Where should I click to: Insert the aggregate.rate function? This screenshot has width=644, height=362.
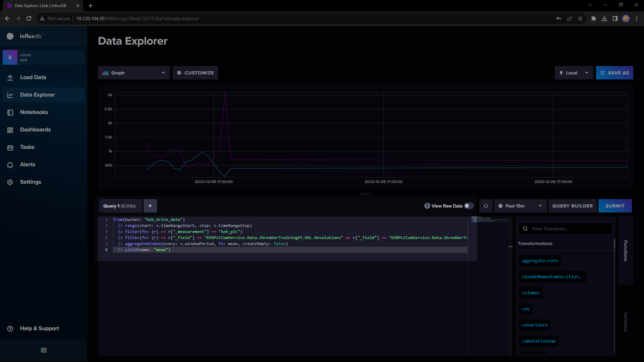[540, 260]
